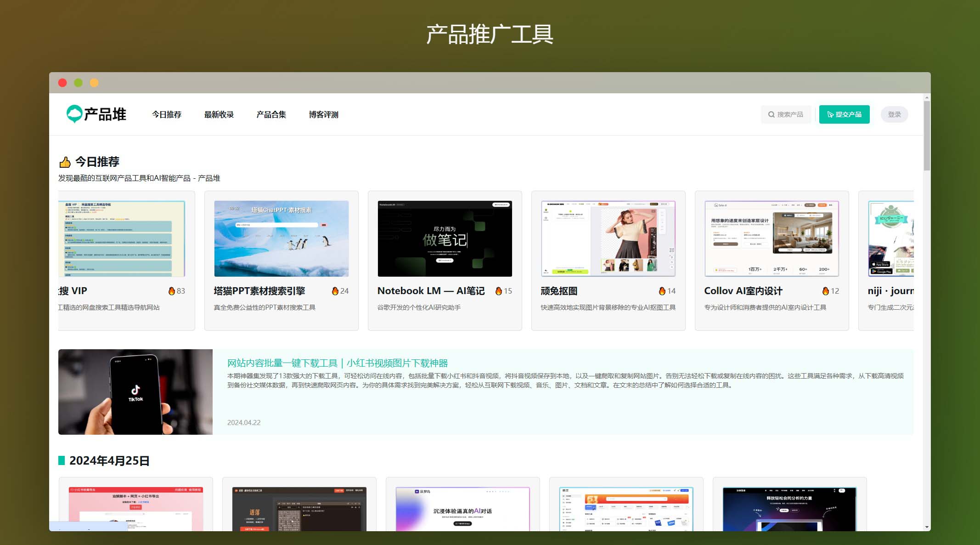This screenshot has width=980, height=545.
Task: Open the 博客评测 nav item
Action: [324, 114]
